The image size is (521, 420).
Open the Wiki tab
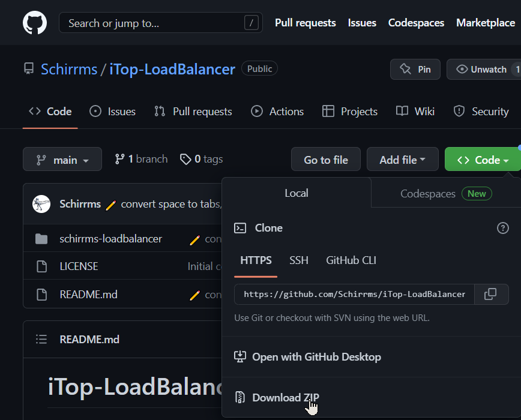point(415,112)
